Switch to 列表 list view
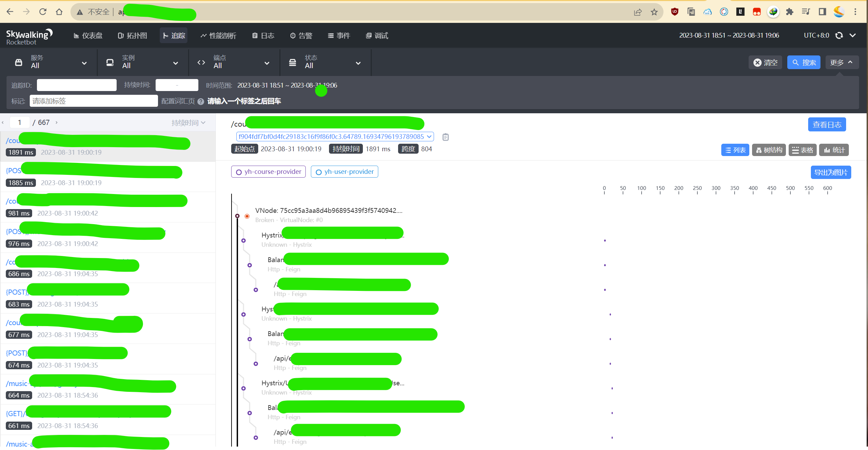 (x=735, y=150)
